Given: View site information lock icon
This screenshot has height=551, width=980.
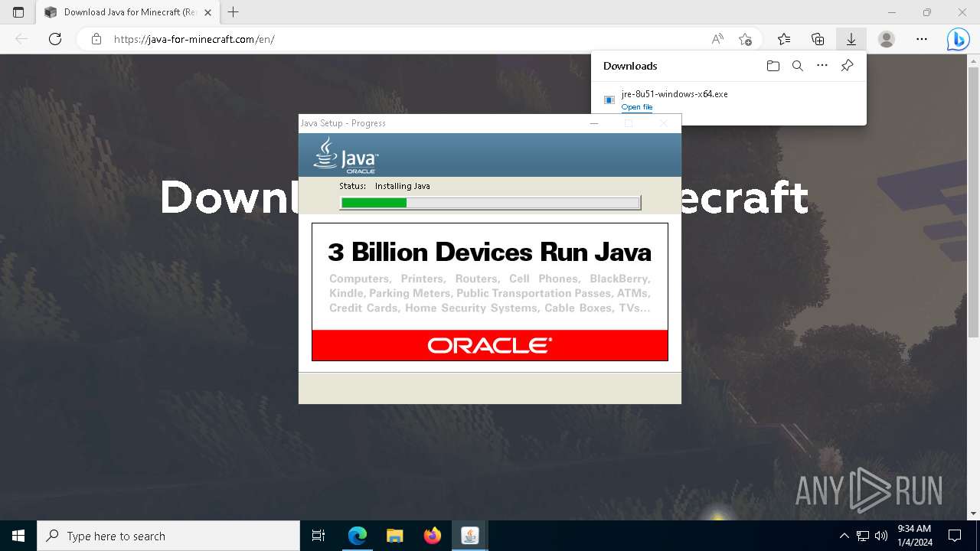Looking at the screenshot, I should pyautogui.click(x=96, y=39).
